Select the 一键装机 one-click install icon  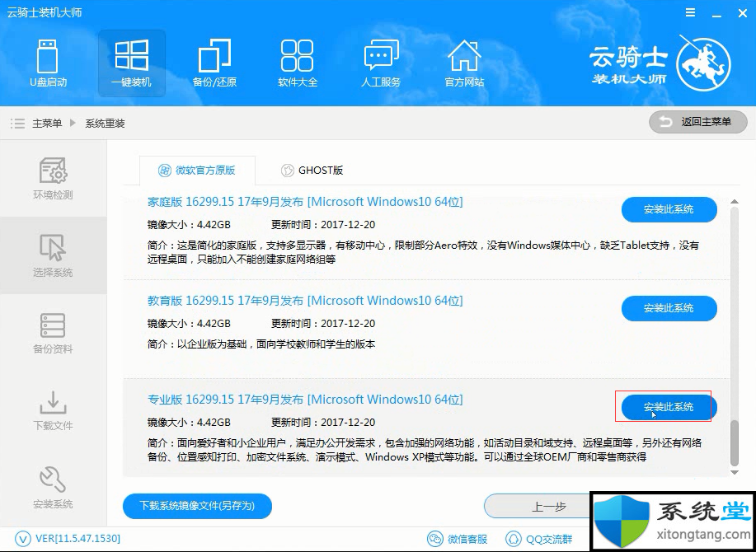132,63
